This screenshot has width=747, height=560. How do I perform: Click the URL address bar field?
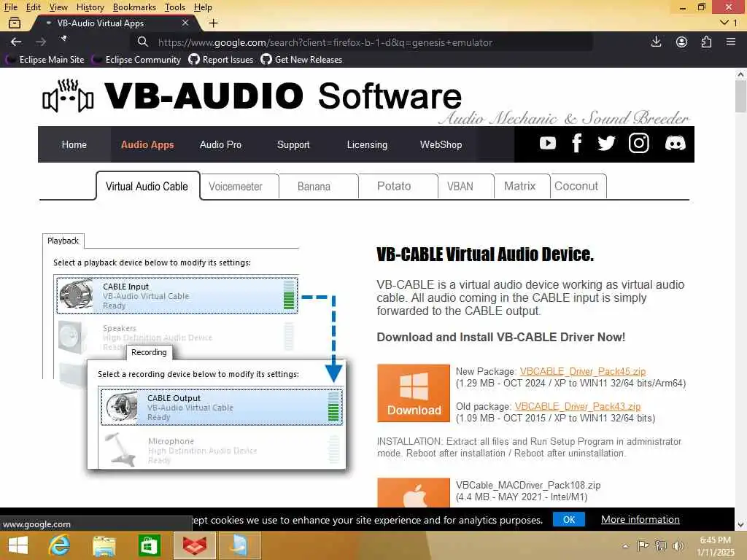tap(362, 42)
